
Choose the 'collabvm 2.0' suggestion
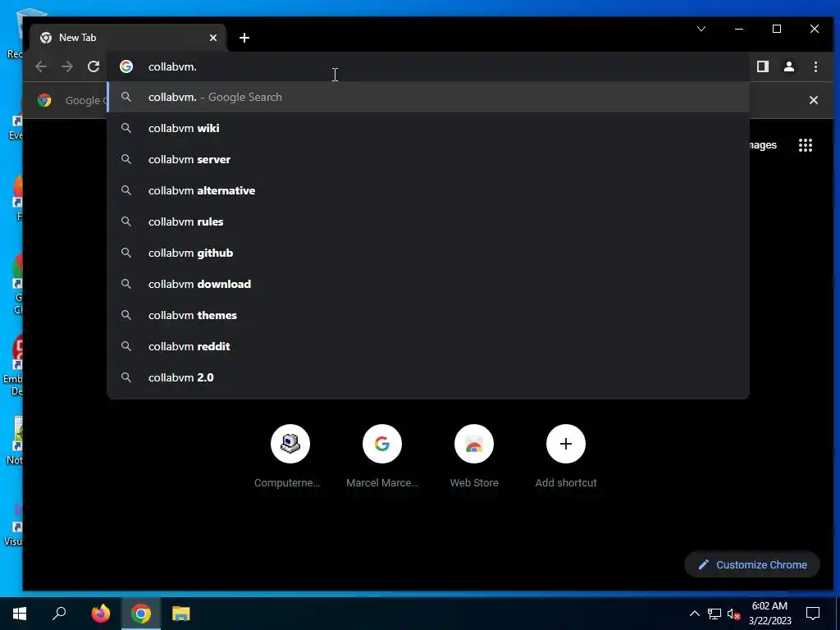coord(428,377)
